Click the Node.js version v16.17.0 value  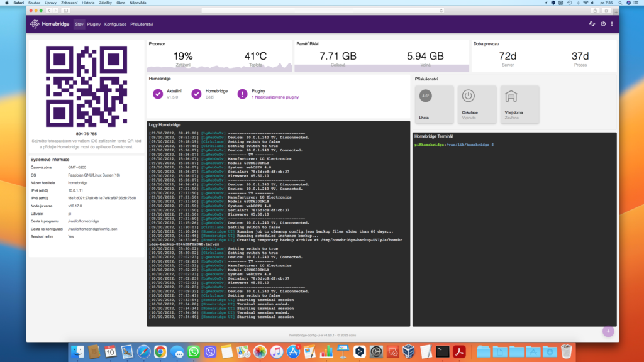click(75, 206)
